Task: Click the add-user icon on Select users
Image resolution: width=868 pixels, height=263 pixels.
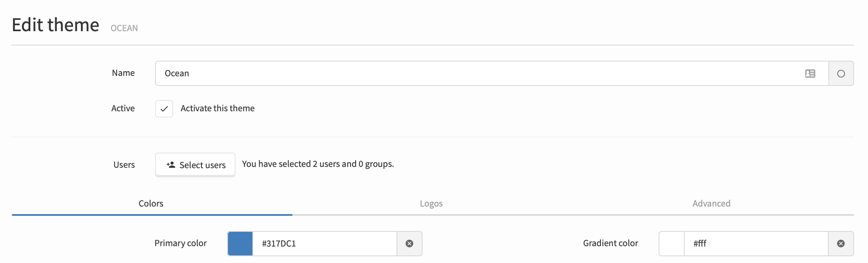Action: click(171, 165)
